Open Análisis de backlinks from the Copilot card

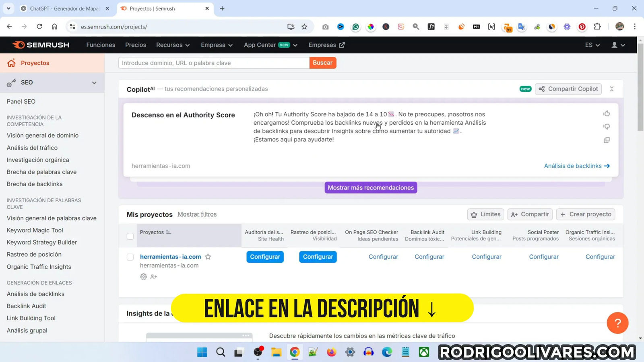click(x=576, y=166)
